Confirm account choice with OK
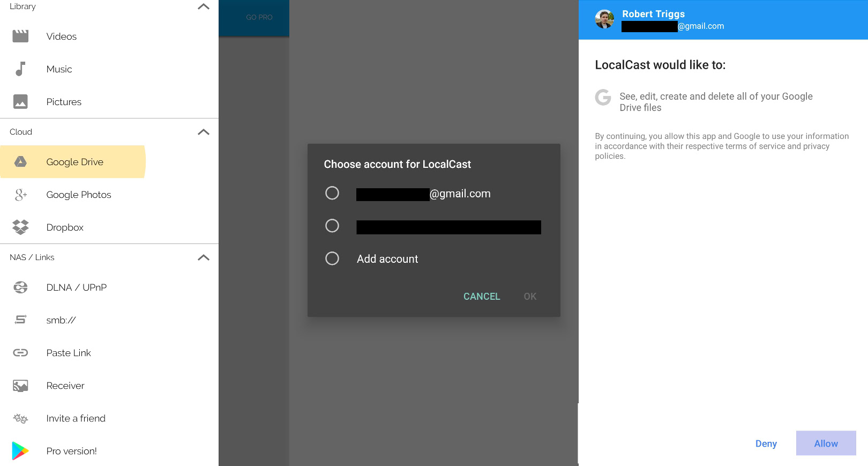868x466 pixels. (x=530, y=297)
